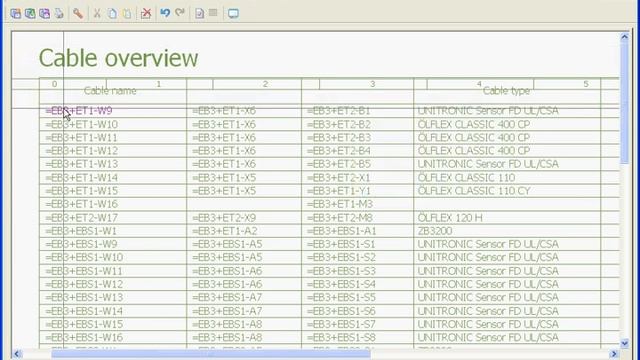The width and height of the screenshot is (640, 360).
Task: Open settings with the wrench icon
Action: tap(78, 13)
